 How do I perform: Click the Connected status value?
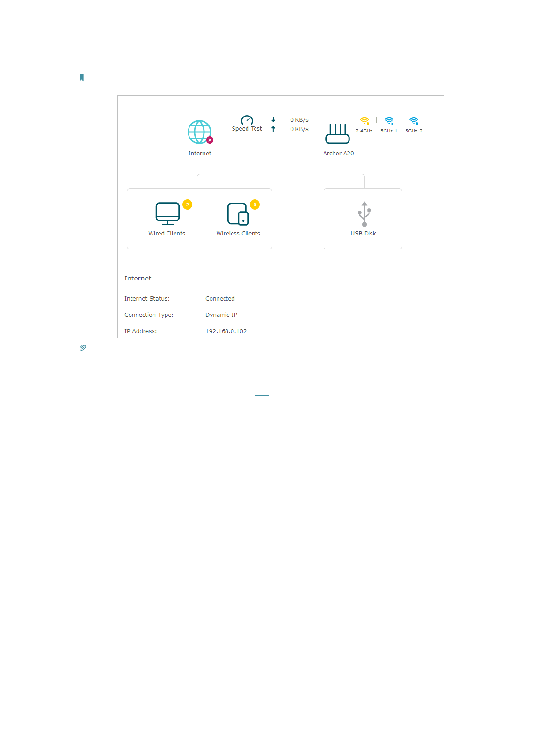pos(220,299)
